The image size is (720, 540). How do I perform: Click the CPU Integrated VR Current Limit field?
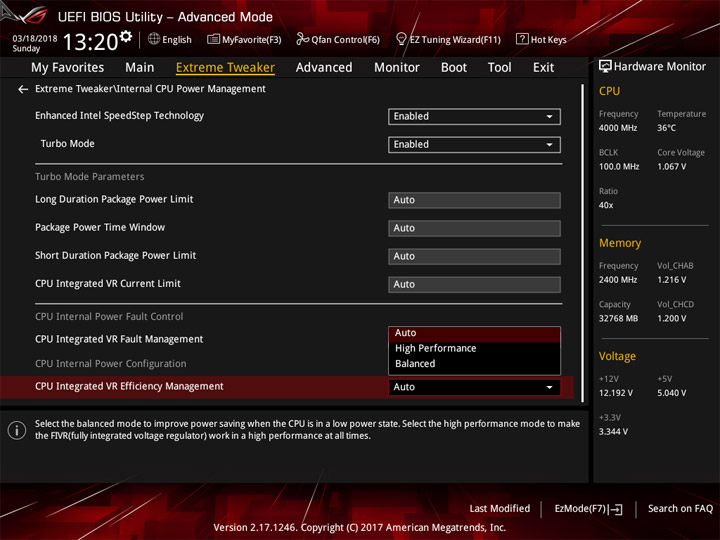(474, 284)
